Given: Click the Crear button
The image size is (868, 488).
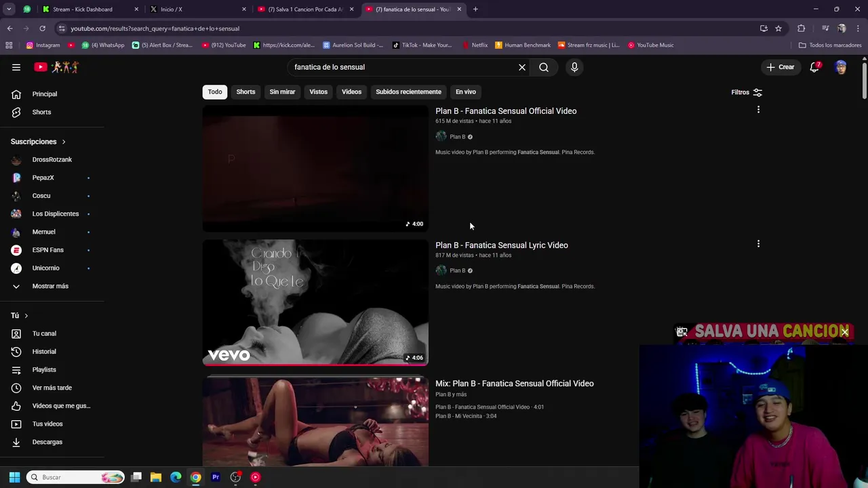Looking at the screenshot, I should coord(781,67).
